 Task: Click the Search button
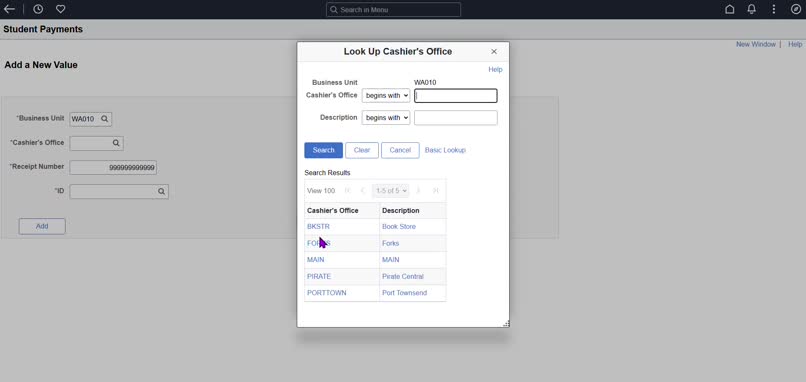tap(323, 150)
